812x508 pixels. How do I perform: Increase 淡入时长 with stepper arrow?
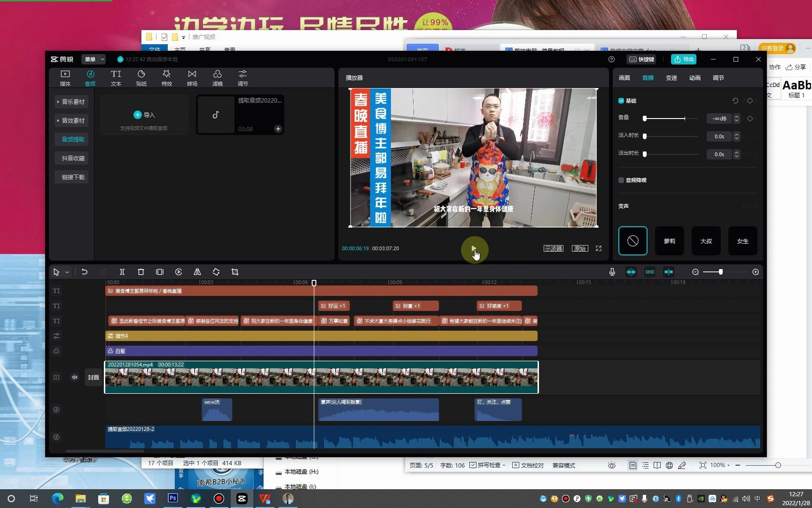tap(737, 134)
